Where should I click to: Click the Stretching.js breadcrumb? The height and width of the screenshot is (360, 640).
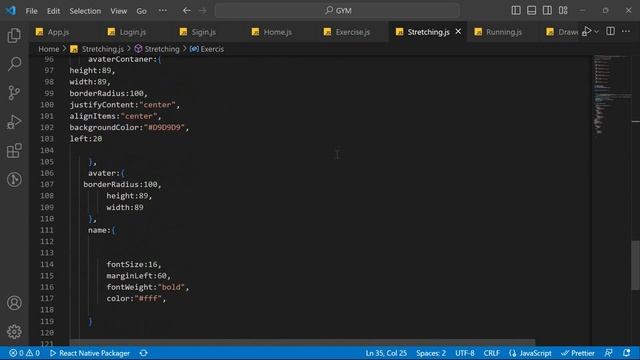(97, 49)
